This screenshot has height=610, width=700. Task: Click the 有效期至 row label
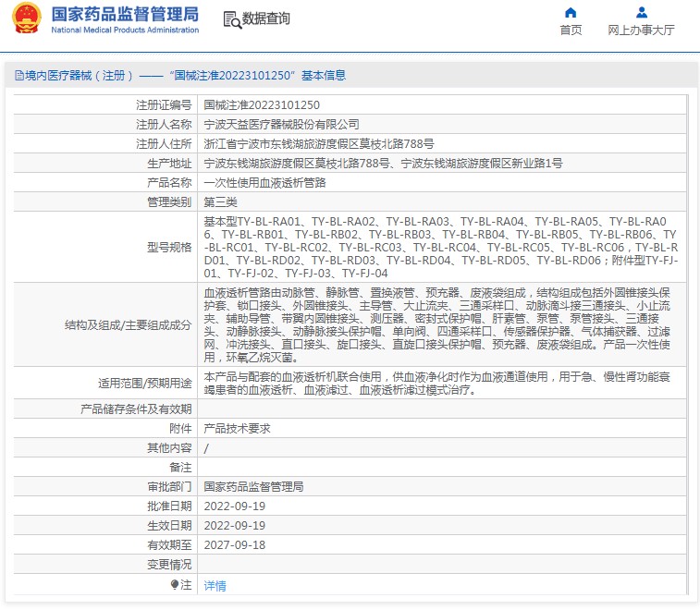tap(169, 545)
